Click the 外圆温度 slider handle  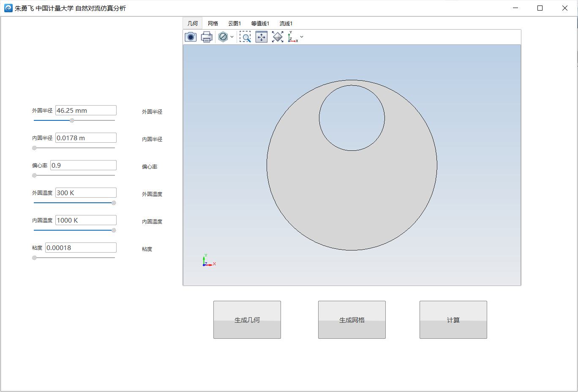(x=114, y=203)
